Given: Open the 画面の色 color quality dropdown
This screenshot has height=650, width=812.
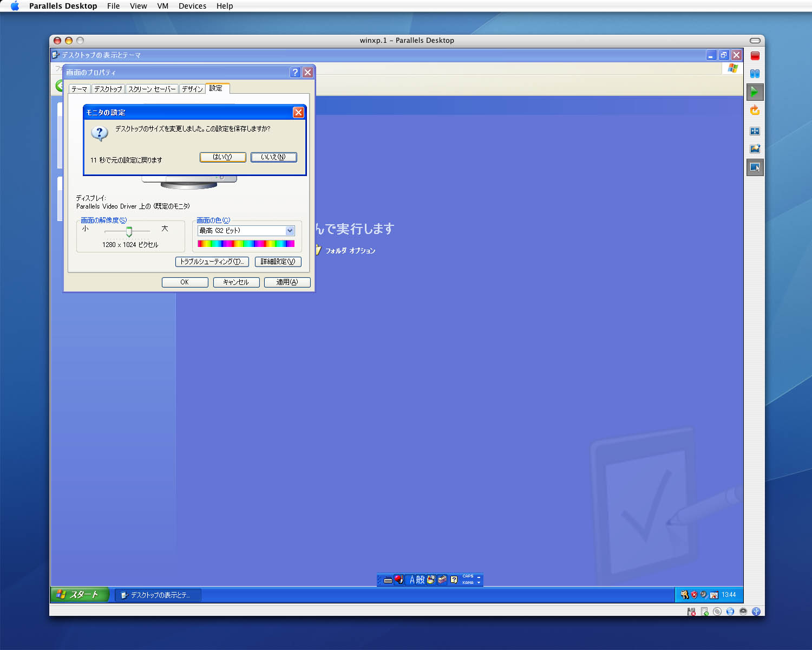Looking at the screenshot, I should point(290,231).
